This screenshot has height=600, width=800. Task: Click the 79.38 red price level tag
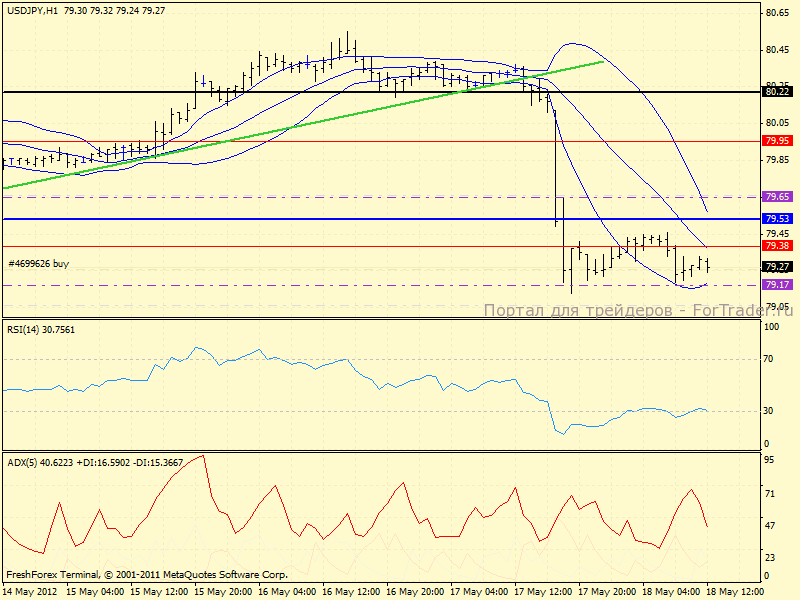[777, 245]
